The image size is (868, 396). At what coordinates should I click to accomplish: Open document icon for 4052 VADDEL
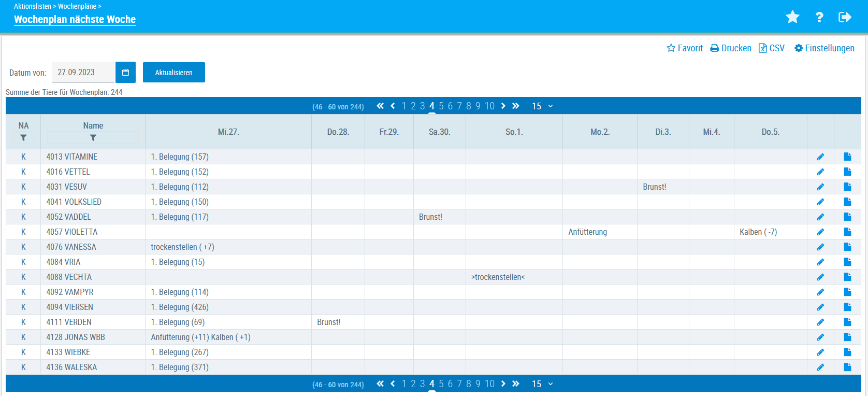(x=847, y=217)
